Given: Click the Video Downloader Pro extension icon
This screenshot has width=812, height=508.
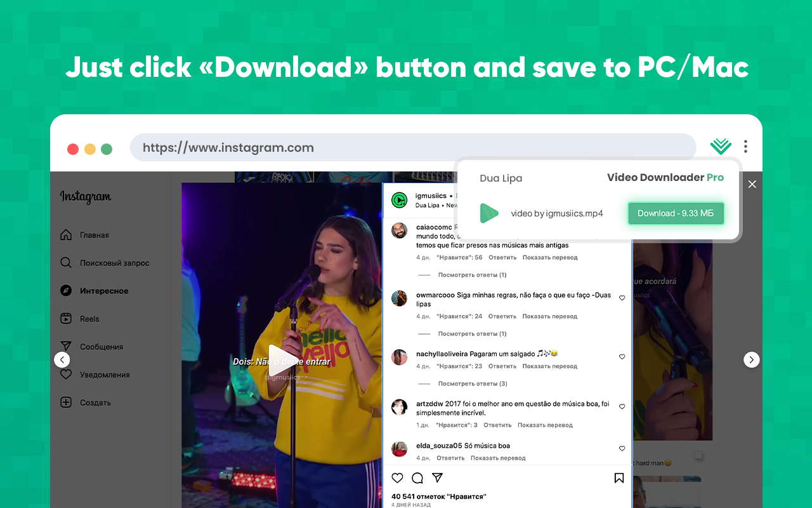Looking at the screenshot, I should click(720, 146).
